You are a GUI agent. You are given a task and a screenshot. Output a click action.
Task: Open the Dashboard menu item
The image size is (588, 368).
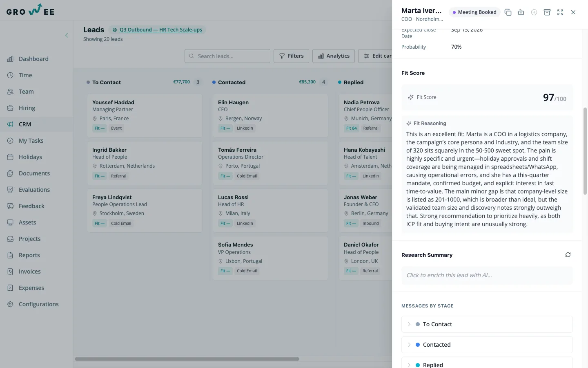(x=37, y=59)
